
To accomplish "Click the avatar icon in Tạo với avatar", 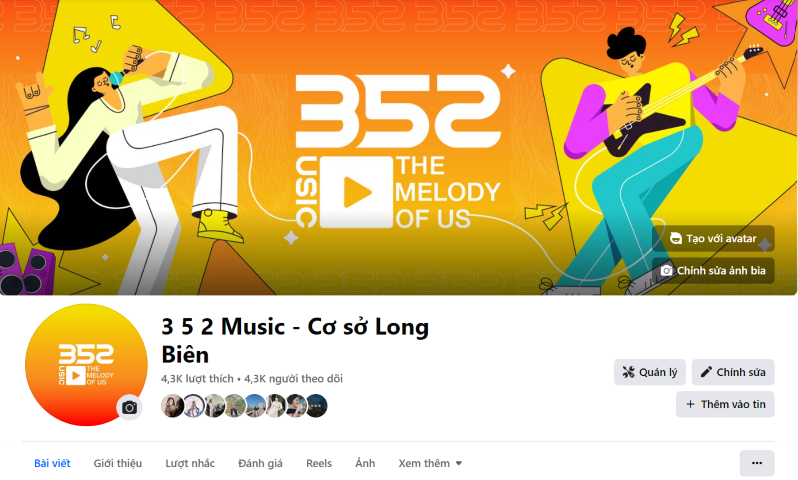I will click(675, 238).
